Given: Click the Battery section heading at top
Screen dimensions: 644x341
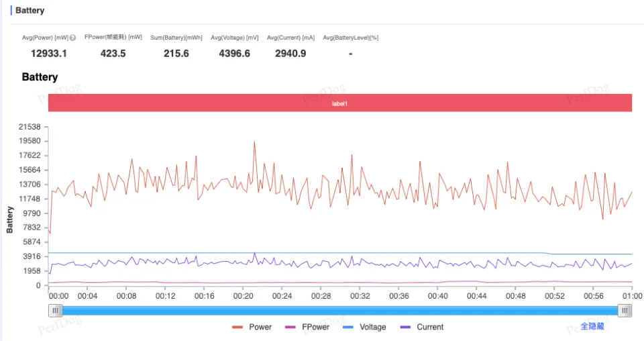Looking at the screenshot, I should (30, 11).
